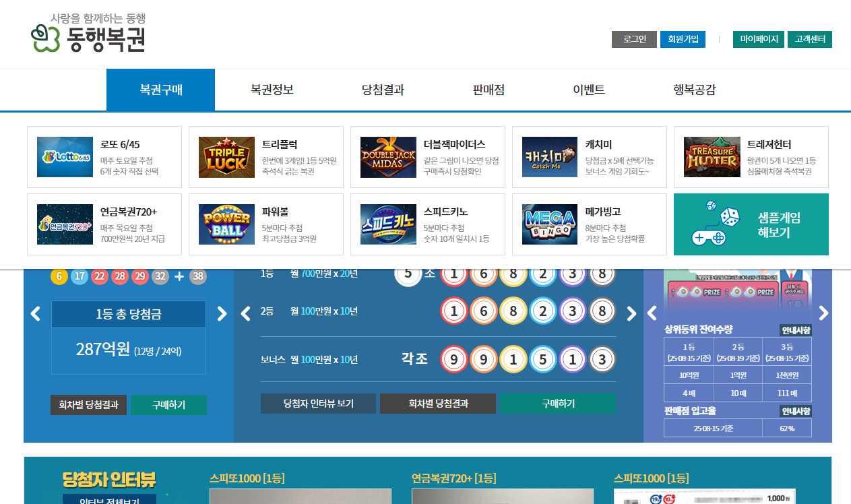This screenshot has width=851, height=504.
Task: Open 연금복권720+ [1등] interview heading
Action: 454,478
